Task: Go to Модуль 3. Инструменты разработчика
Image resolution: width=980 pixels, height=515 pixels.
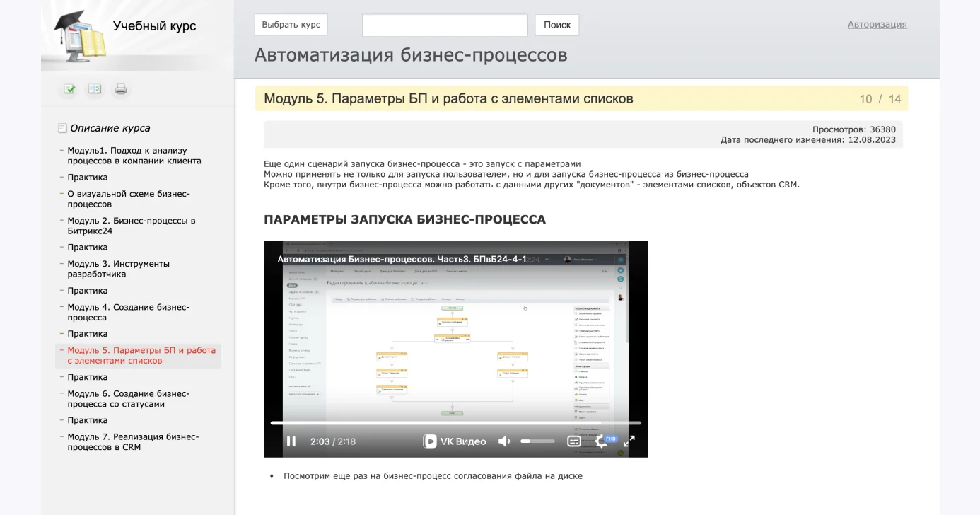Action: point(118,269)
